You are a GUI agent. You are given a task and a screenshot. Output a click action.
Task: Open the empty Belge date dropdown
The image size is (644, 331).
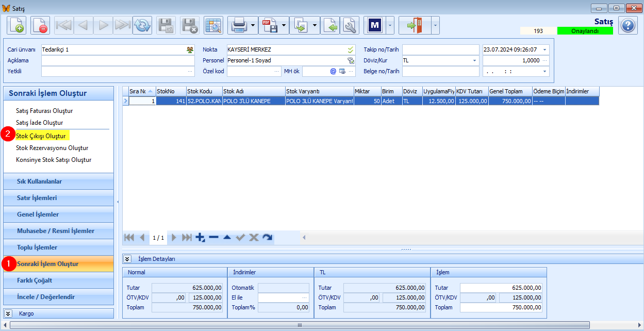click(x=544, y=71)
